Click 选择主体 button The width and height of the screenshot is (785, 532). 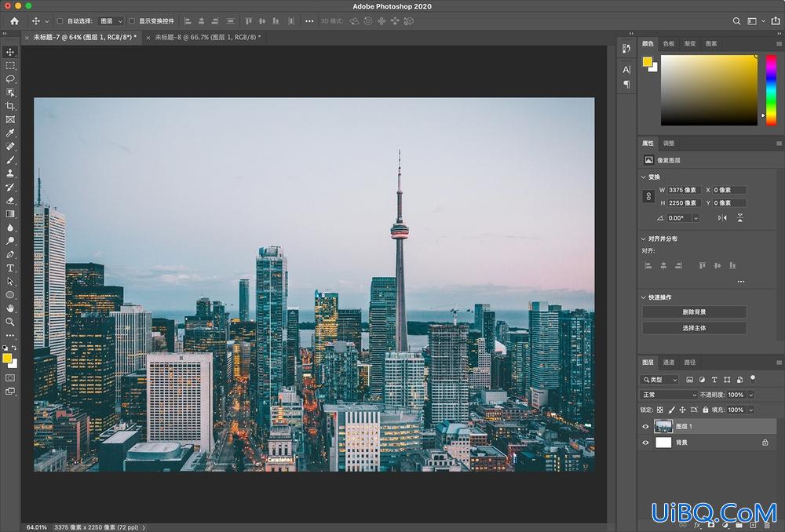[x=695, y=328]
